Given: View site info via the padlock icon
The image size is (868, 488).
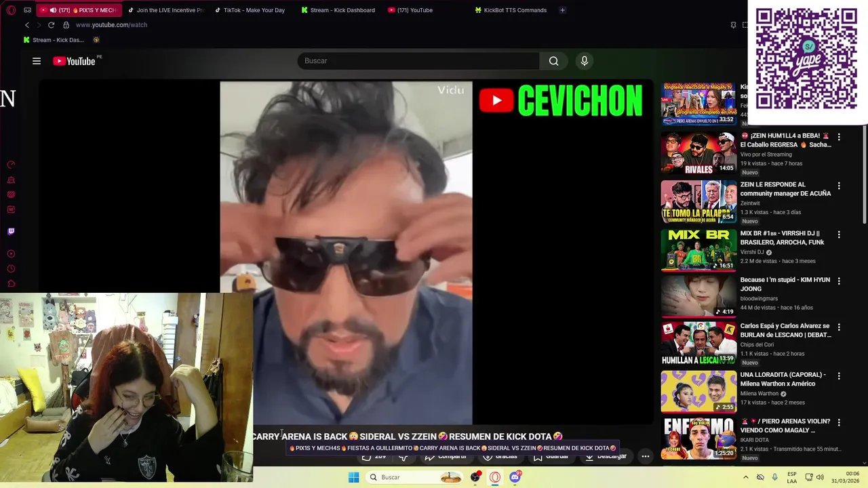Looking at the screenshot, I should pos(66,25).
